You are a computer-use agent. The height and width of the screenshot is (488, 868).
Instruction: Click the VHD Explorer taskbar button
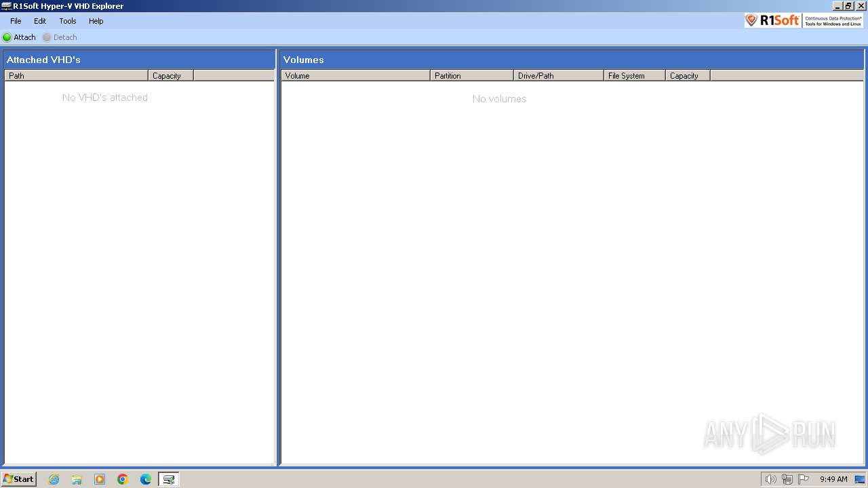click(169, 479)
